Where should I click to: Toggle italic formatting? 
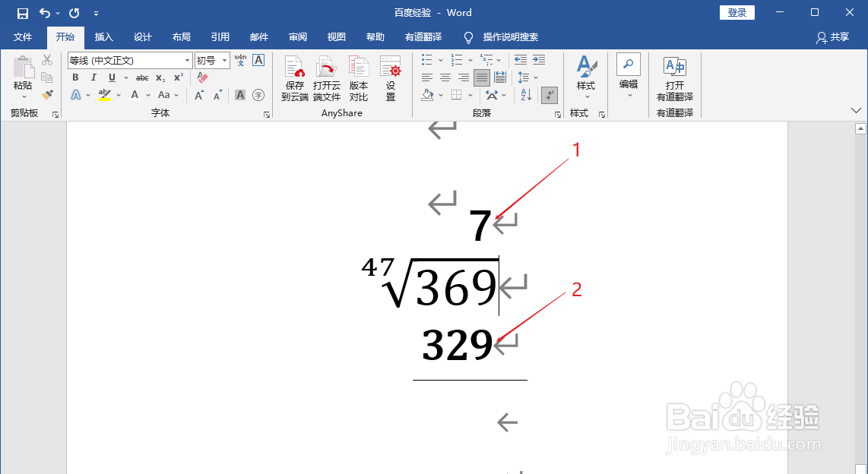tap(94, 77)
